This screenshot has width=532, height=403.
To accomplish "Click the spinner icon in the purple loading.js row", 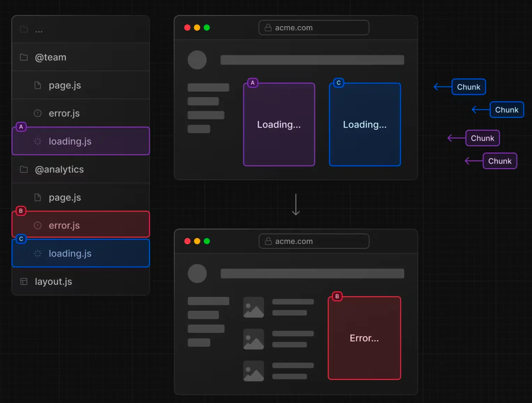I will click(38, 141).
